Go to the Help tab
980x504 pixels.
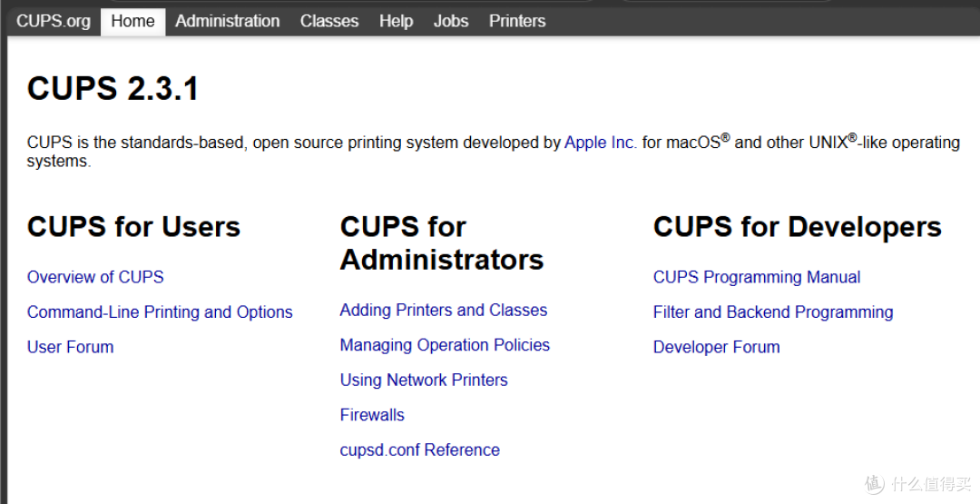pyautogui.click(x=397, y=21)
